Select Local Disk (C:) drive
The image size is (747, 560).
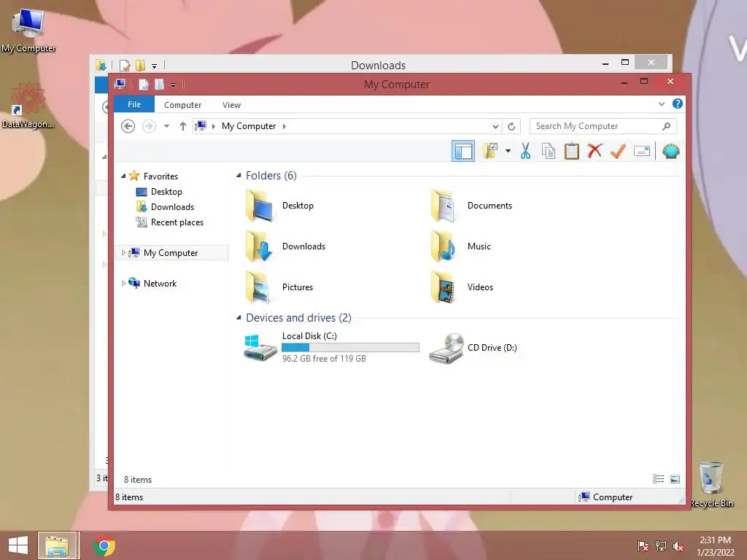[331, 348]
